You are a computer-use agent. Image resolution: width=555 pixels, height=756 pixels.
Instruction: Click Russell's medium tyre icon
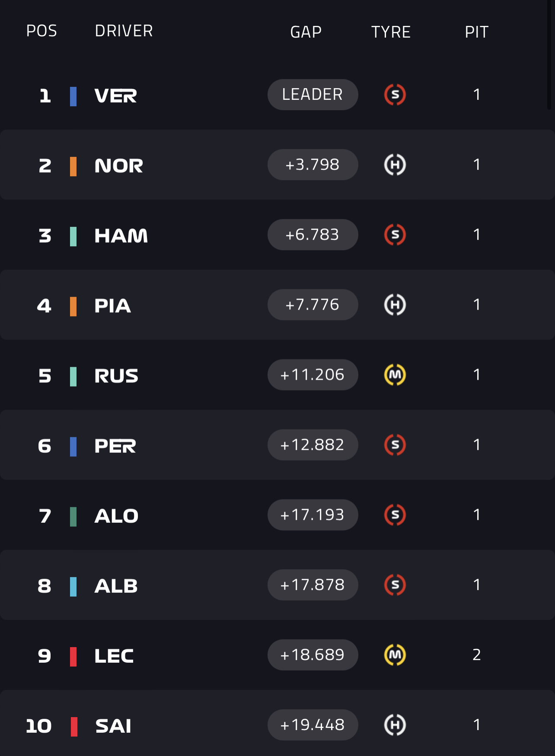point(395,375)
